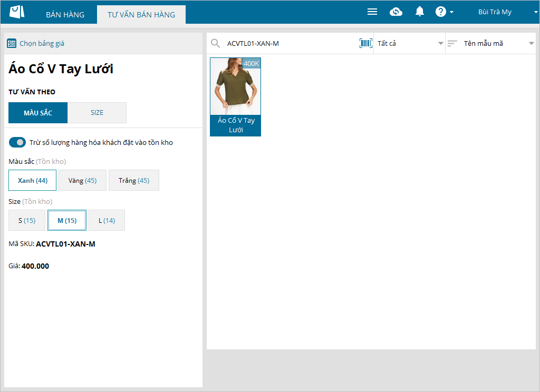Click the search magnifier icon
The width and height of the screenshot is (540, 392).
(216, 43)
